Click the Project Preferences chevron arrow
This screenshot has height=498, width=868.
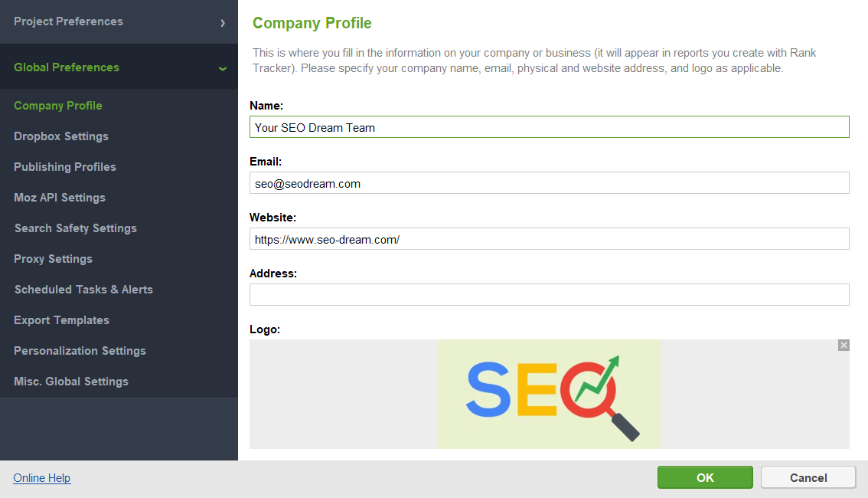point(224,21)
